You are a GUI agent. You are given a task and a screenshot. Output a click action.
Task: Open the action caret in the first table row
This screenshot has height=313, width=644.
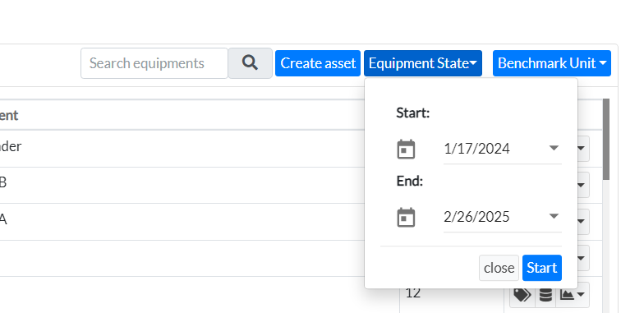582,149
